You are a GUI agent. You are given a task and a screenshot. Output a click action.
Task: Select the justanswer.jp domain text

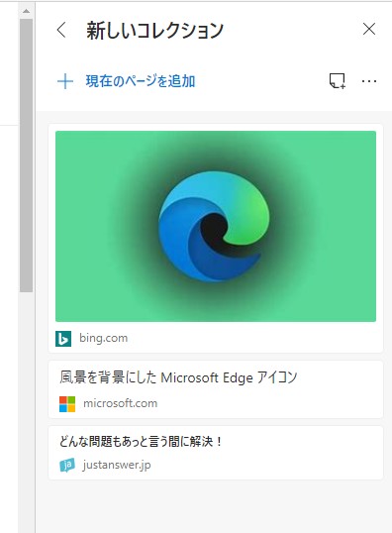(117, 465)
